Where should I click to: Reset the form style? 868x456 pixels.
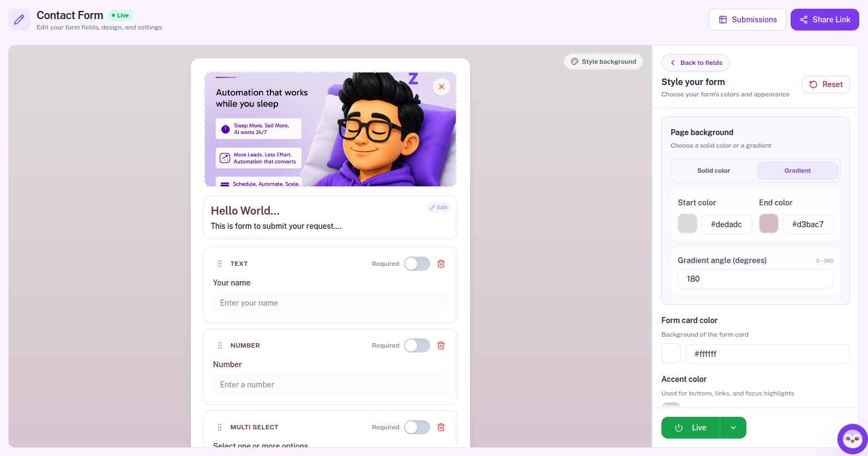[826, 84]
